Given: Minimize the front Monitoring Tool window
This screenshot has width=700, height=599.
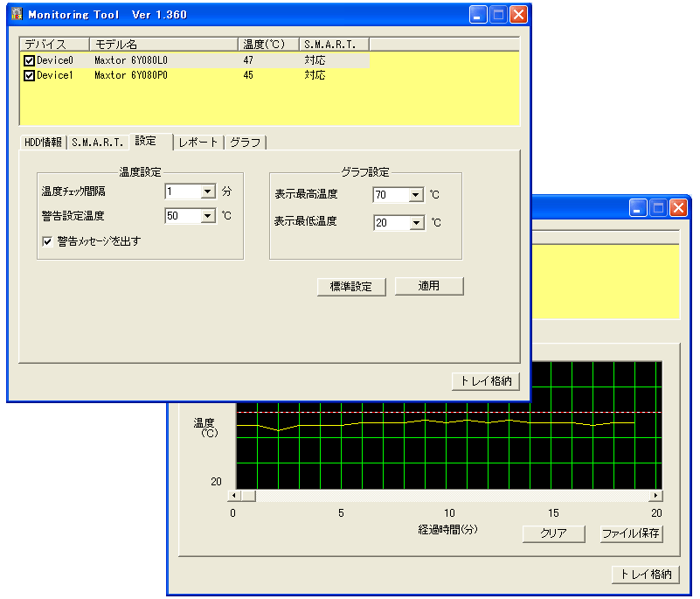Looking at the screenshot, I should [x=478, y=15].
